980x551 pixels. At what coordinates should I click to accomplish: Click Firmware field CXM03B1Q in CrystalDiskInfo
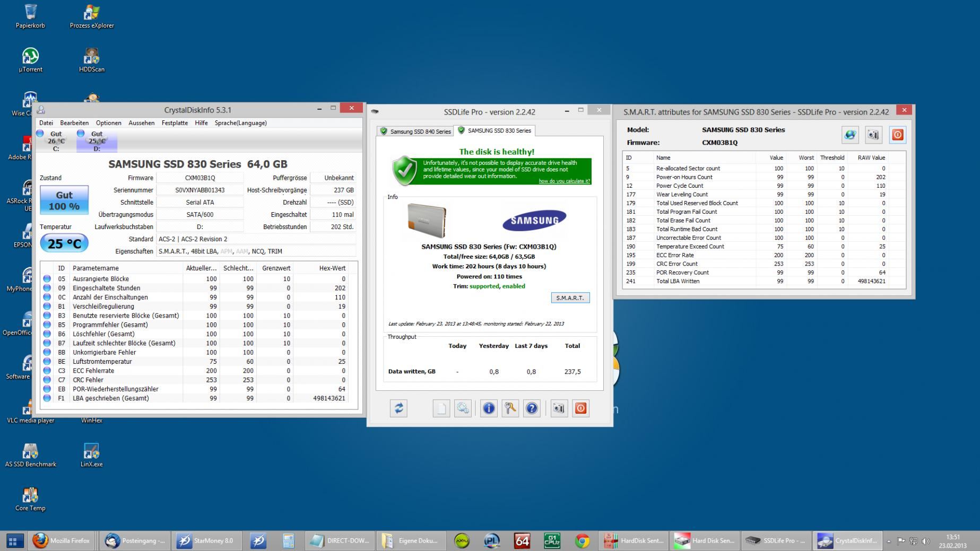coord(200,178)
